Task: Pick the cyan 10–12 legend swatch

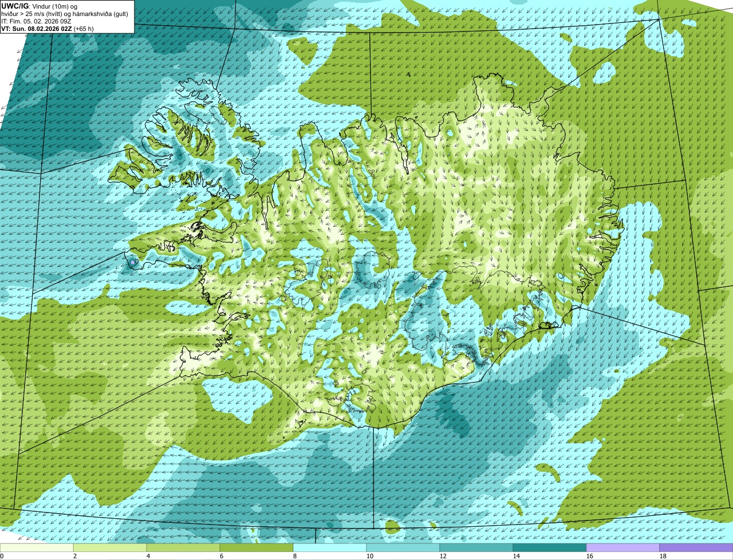Action: point(403,547)
